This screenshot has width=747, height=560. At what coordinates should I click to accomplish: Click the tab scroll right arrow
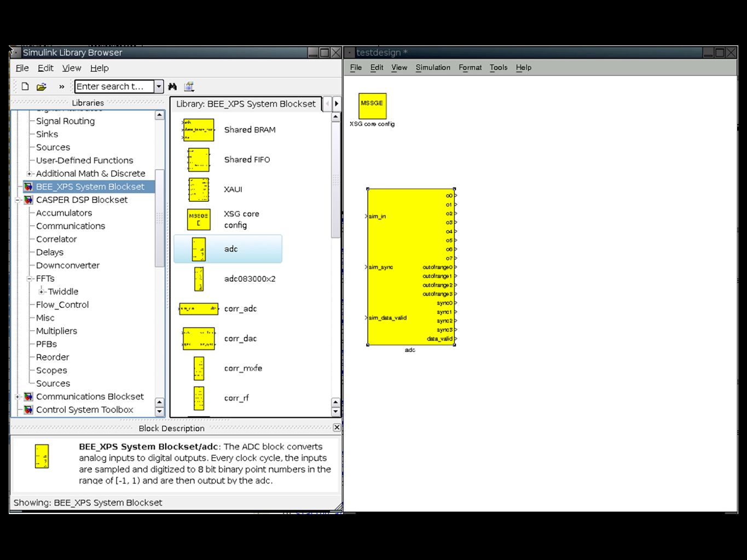tap(337, 103)
